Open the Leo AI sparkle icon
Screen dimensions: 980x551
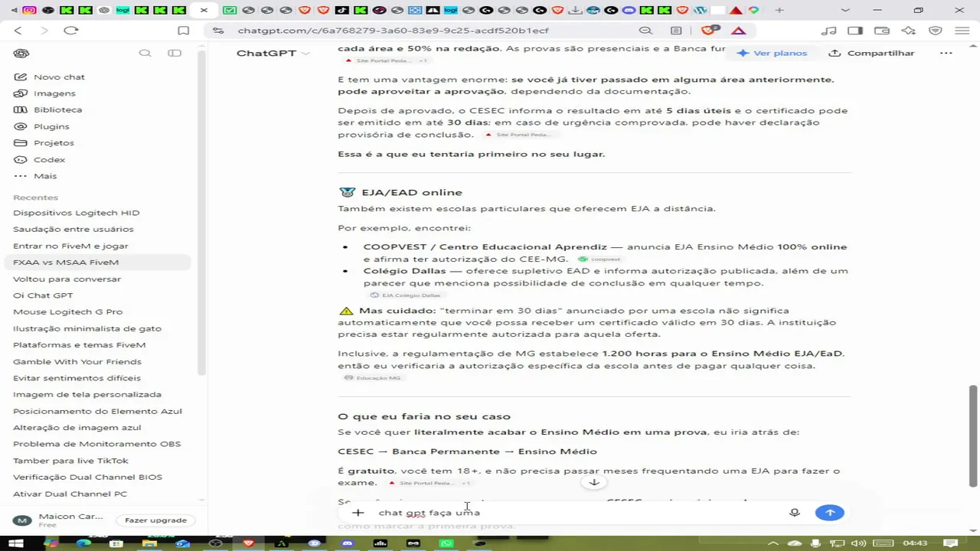[909, 31]
